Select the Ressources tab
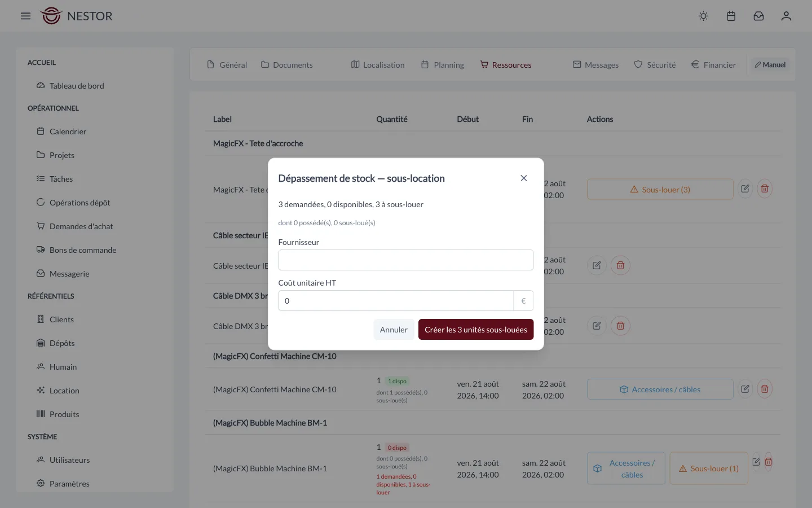 (x=506, y=65)
